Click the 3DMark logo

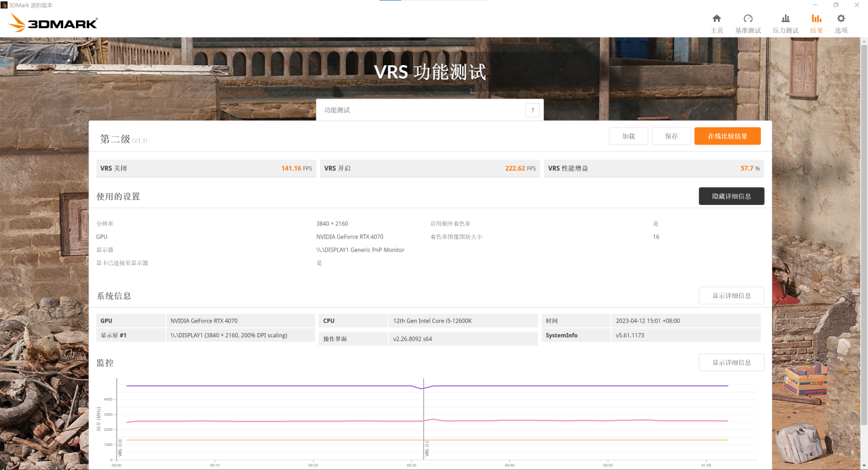[x=53, y=23]
